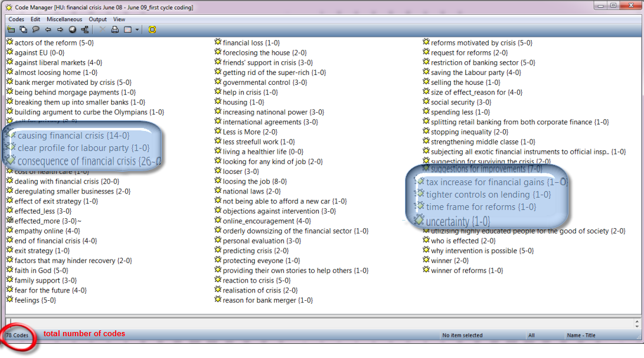
Task: Open the Miscellaneous menu
Action: [x=64, y=19]
